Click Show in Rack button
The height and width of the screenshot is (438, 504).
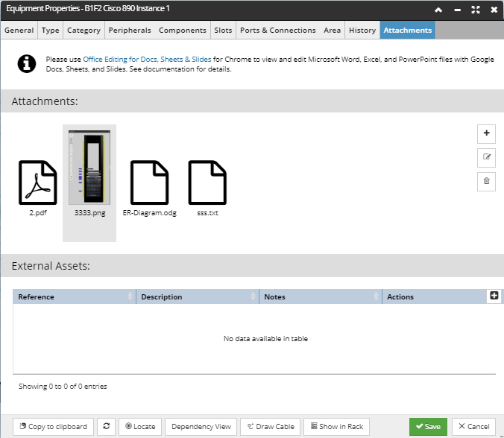(x=336, y=426)
